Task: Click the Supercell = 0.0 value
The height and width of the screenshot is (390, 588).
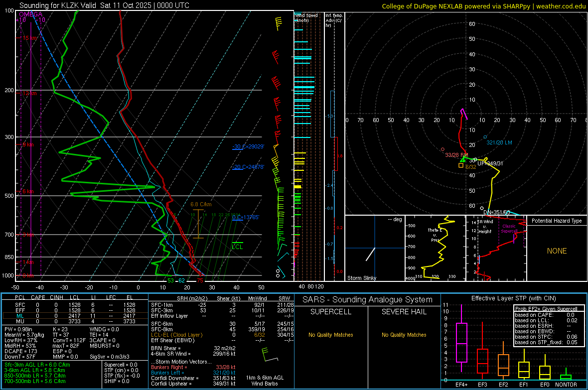Action: coord(121,365)
